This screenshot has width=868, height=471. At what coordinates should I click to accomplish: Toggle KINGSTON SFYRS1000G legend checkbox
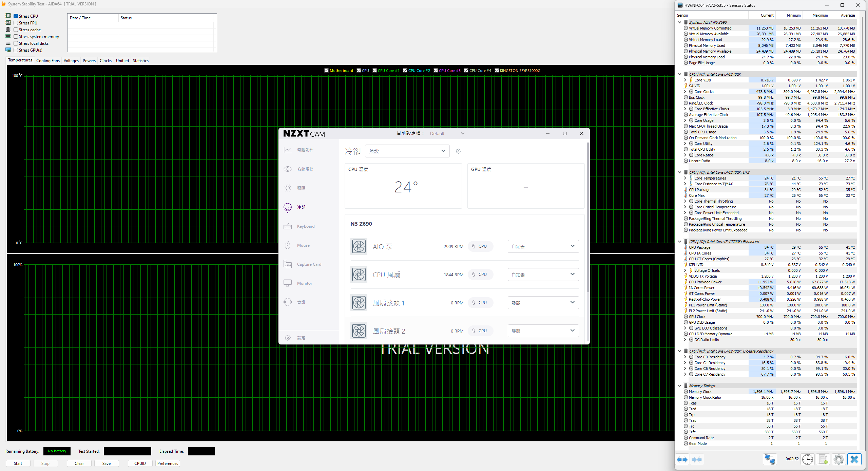click(x=497, y=71)
